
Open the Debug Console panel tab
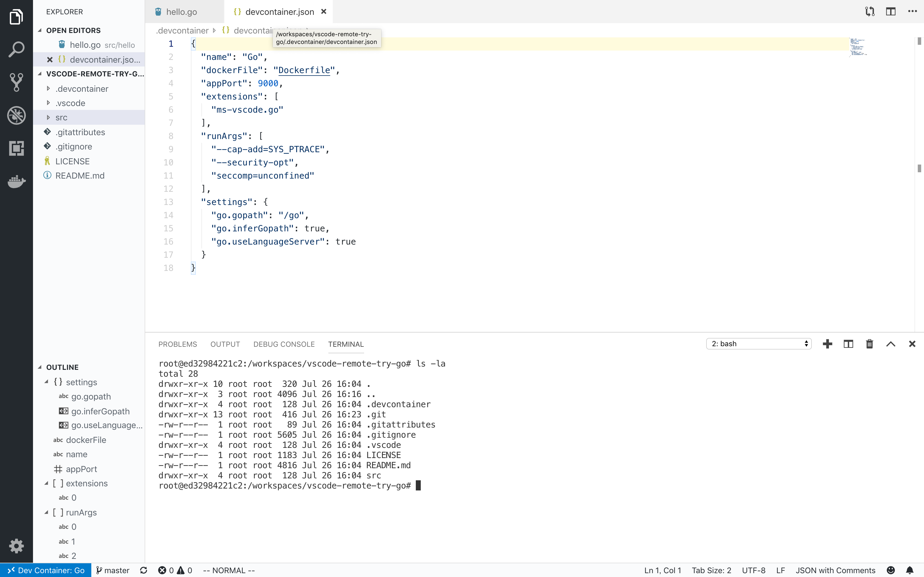pos(284,344)
